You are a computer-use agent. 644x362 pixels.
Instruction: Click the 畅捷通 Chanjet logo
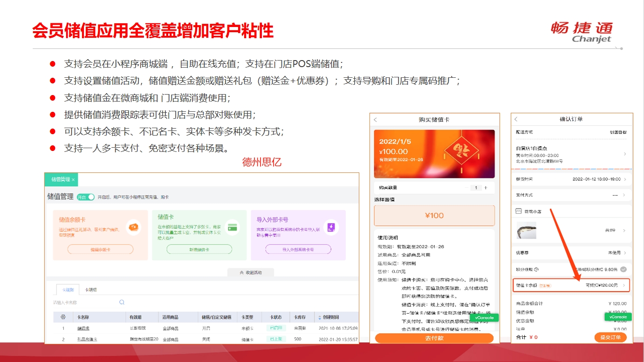point(582,32)
